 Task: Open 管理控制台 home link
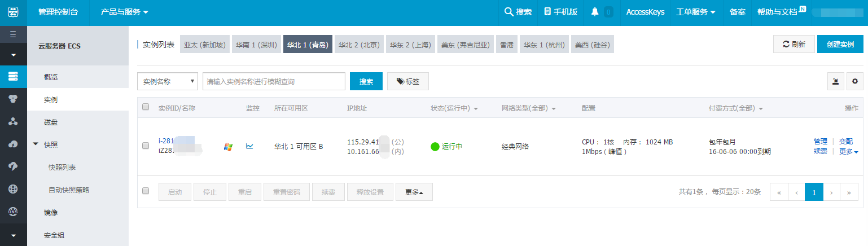58,11
